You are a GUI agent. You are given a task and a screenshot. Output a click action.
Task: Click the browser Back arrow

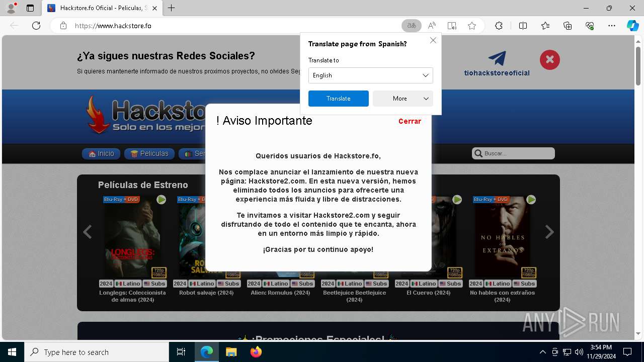(14, 26)
